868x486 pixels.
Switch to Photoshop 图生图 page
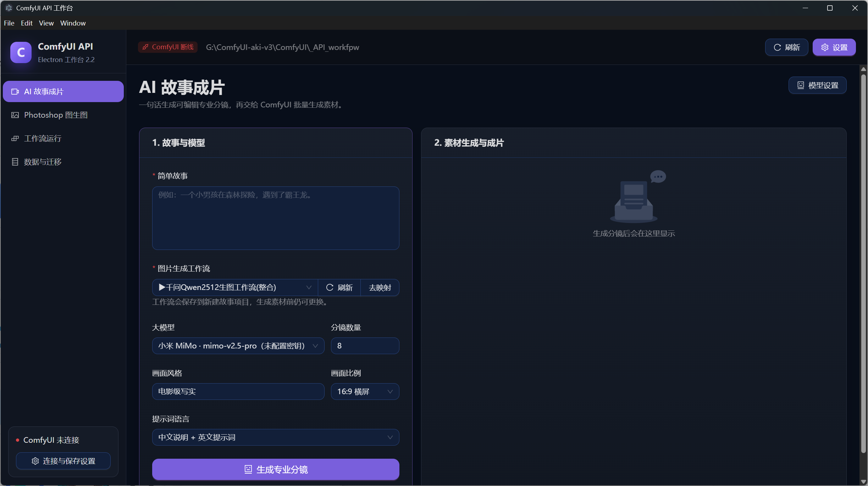[x=63, y=115]
